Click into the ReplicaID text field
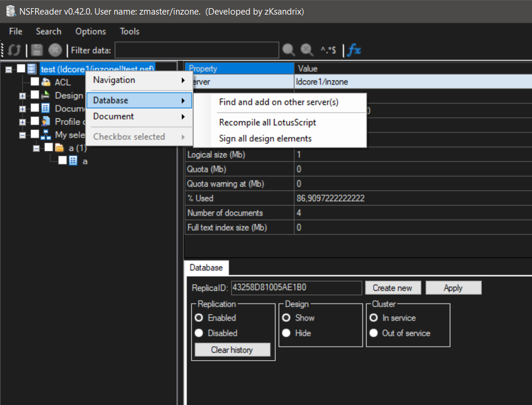This screenshot has height=405, width=532. (x=297, y=288)
